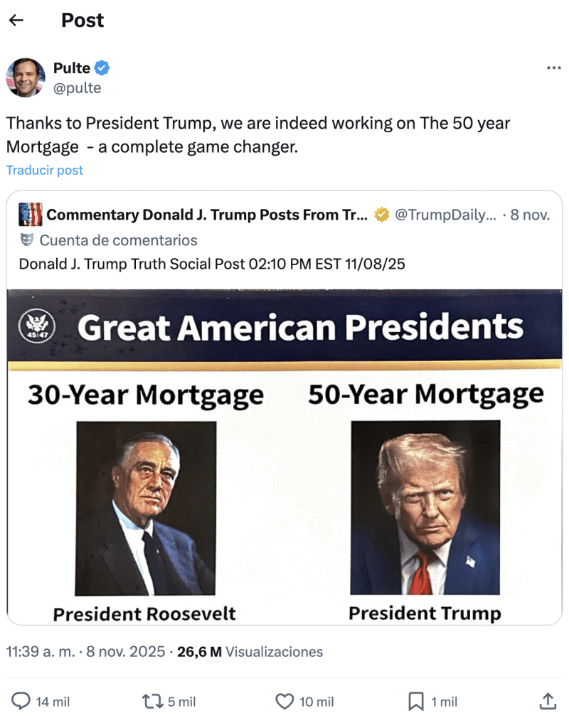The width and height of the screenshot is (569, 728).
Task: Open the quoted account's flag avatar
Action: coord(31,215)
